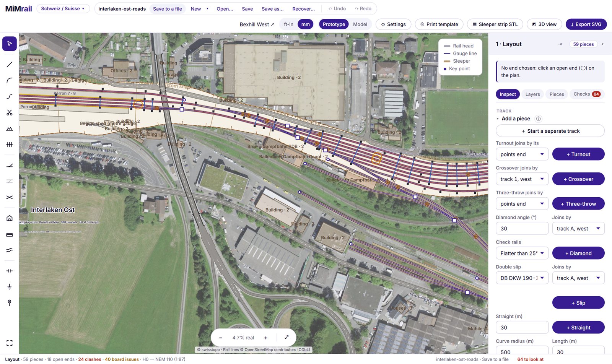Select the Prototype mode toggle
The image size is (612, 364).
point(334,24)
